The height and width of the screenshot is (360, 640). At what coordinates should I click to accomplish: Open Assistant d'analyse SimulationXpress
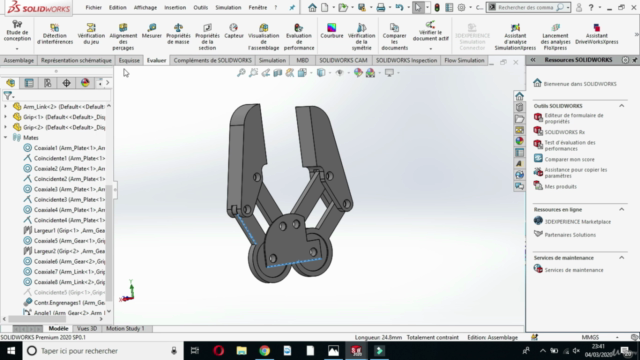[515, 36]
